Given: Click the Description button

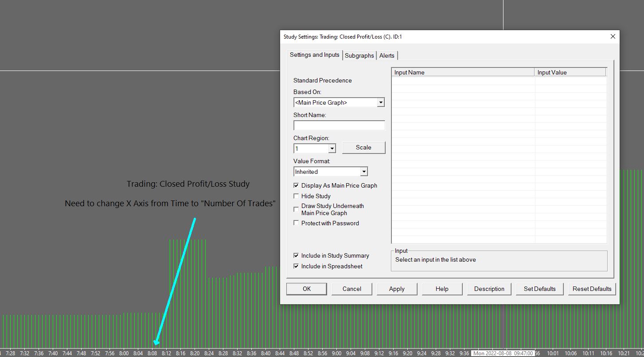Looking at the screenshot, I should [x=489, y=289].
